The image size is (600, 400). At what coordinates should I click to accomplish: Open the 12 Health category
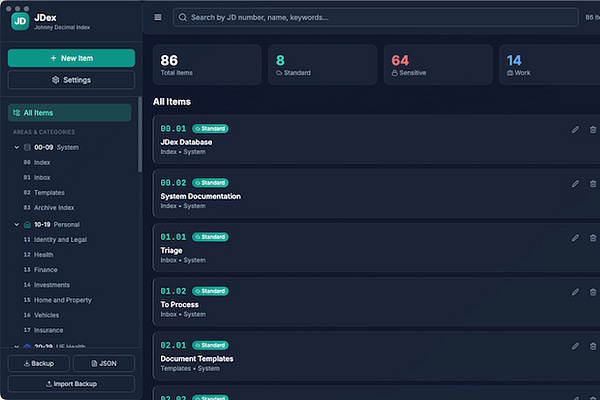tap(38, 255)
